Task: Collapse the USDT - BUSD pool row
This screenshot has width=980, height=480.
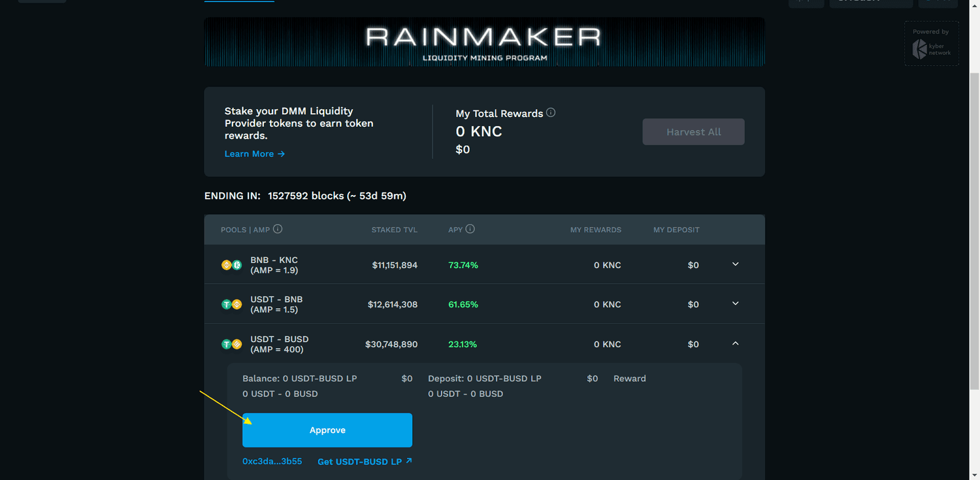Action: 735,343
